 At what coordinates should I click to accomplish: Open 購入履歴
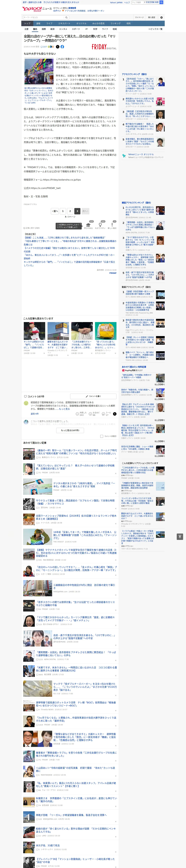click(x=152, y=18)
